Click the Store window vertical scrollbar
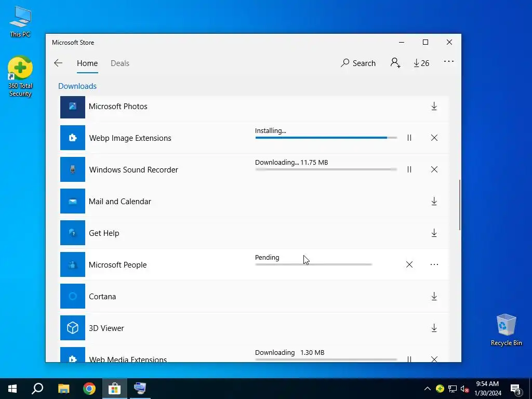 [x=460, y=205]
